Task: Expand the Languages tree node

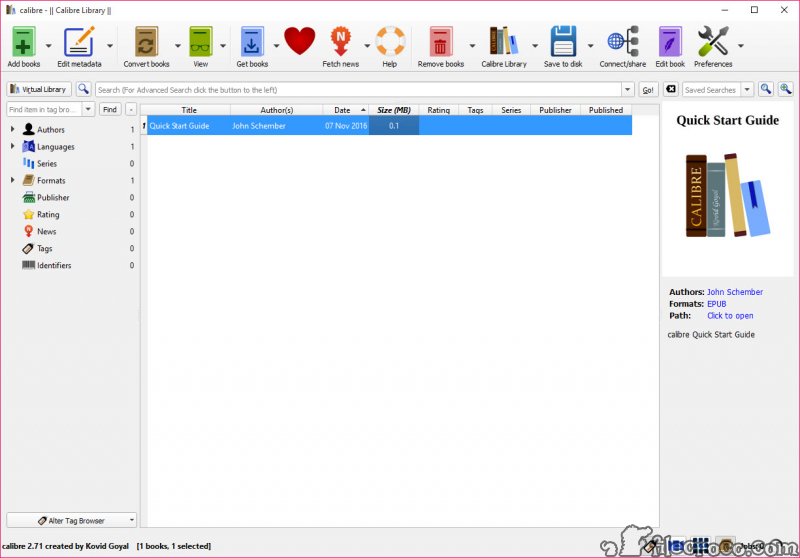Action: click(12, 146)
